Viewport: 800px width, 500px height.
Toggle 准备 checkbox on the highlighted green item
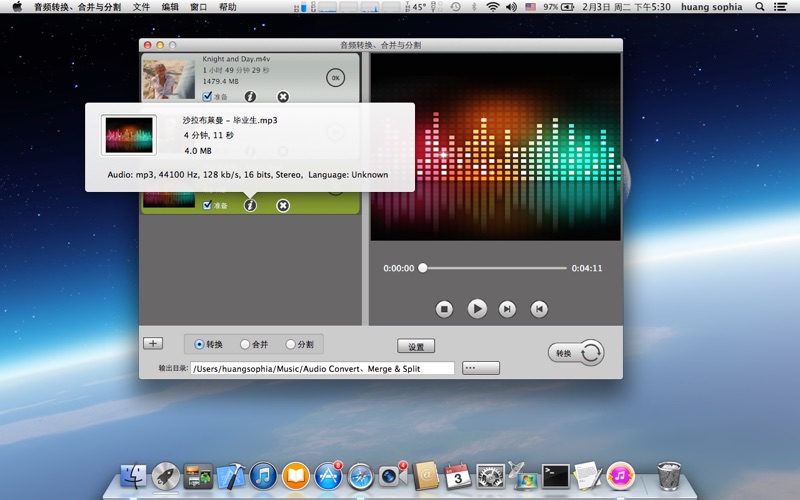[207, 205]
